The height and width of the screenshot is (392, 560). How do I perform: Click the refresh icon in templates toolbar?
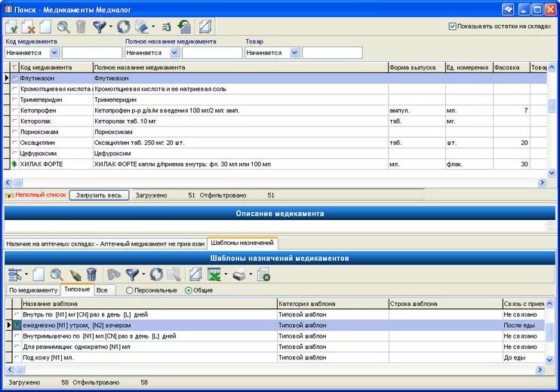[x=156, y=274]
